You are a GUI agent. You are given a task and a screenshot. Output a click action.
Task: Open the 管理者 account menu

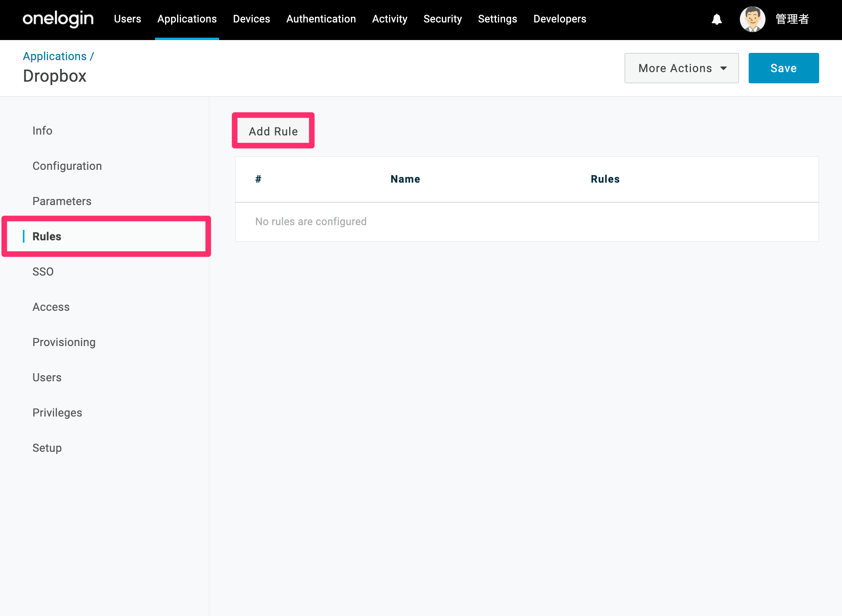792,19
